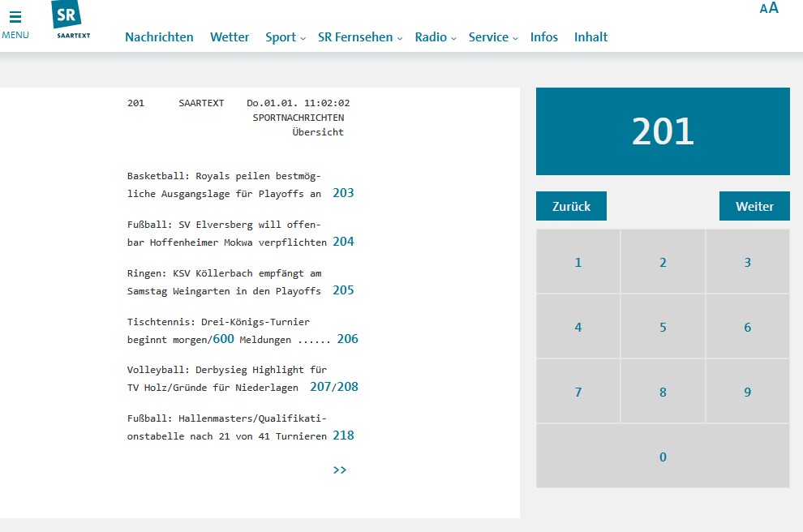Open the Nachrichten menu item
Screen dimensions: 803x532
coord(159,37)
